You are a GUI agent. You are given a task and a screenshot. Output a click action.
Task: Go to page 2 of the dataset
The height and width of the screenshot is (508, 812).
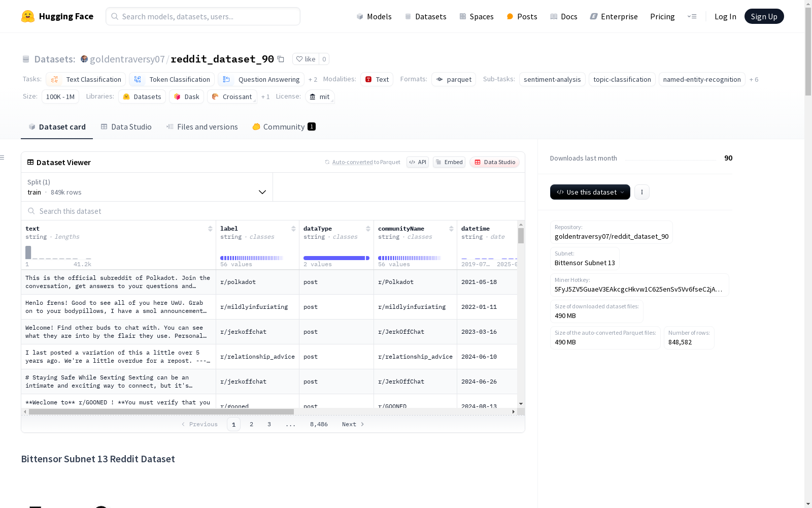coord(251,424)
